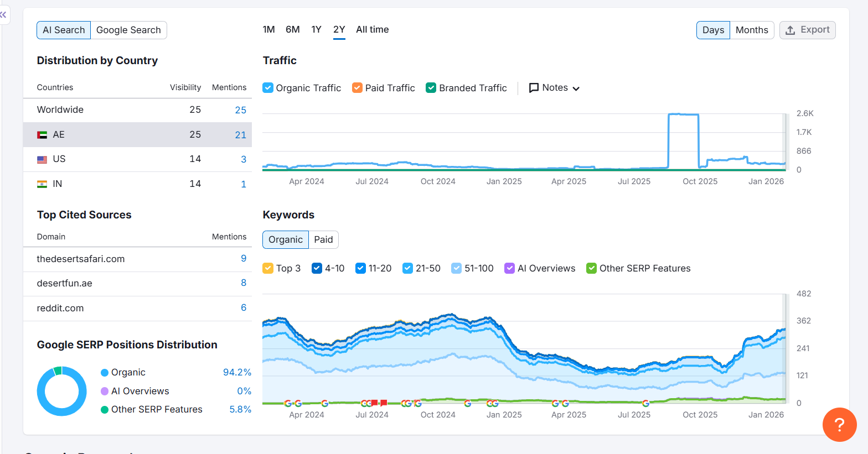The image size is (868, 454).
Task: Click the Export button
Action: (x=807, y=30)
